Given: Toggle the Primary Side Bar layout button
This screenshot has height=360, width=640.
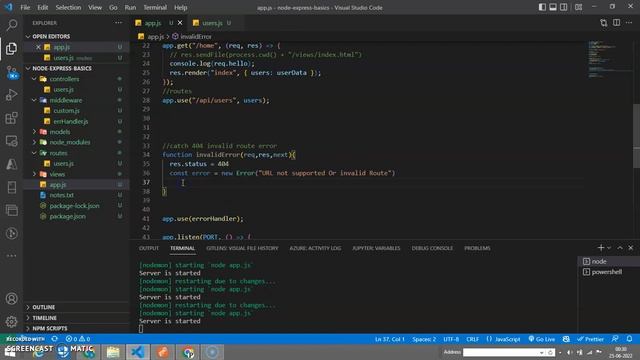Looking at the screenshot, I should point(542,7).
